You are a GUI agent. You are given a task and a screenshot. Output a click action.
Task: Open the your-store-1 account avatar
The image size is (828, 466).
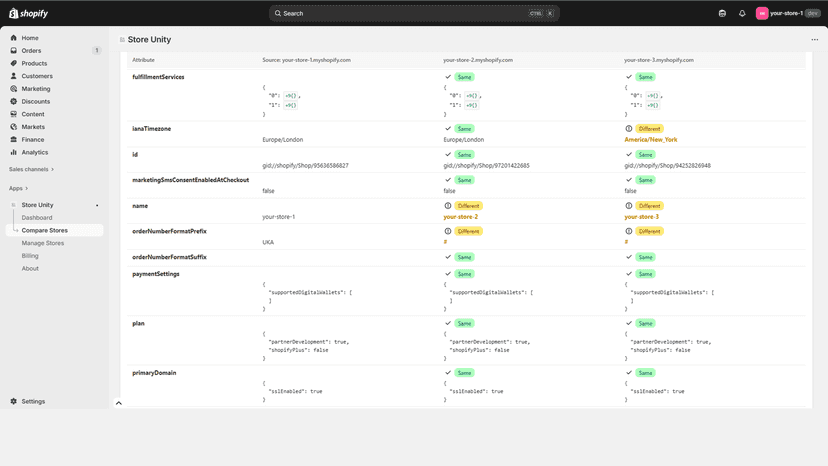pyautogui.click(x=761, y=13)
